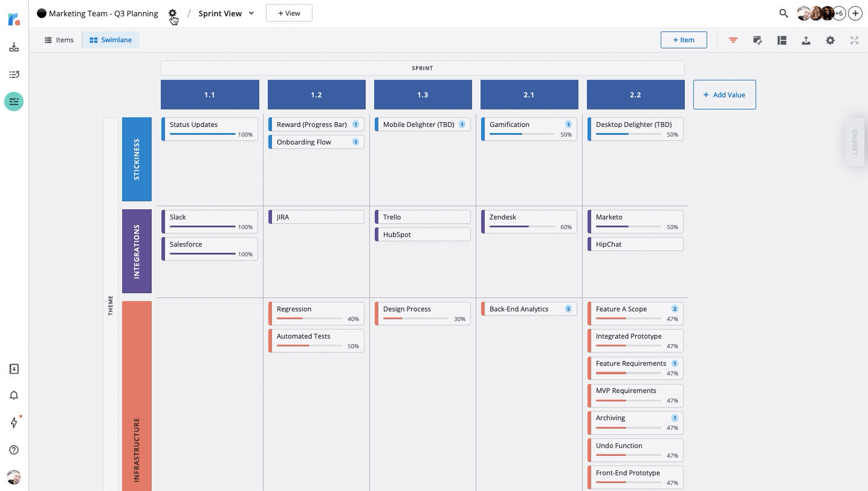Open user profile avatar at bottom left

pos(14,476)
